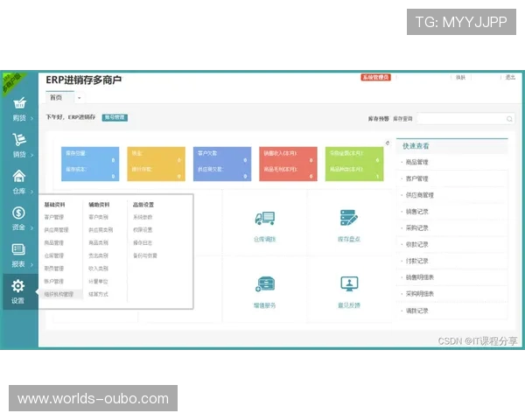Click the purple 客户欠款 stat card

point(222,164)
